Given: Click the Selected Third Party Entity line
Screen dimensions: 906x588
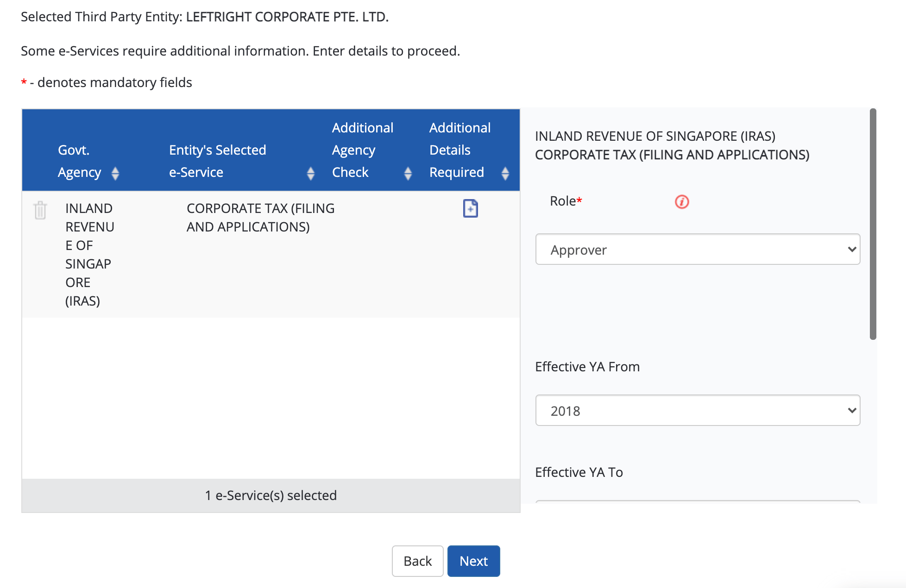Looking at the screenshot, I should tap(205, 17).
